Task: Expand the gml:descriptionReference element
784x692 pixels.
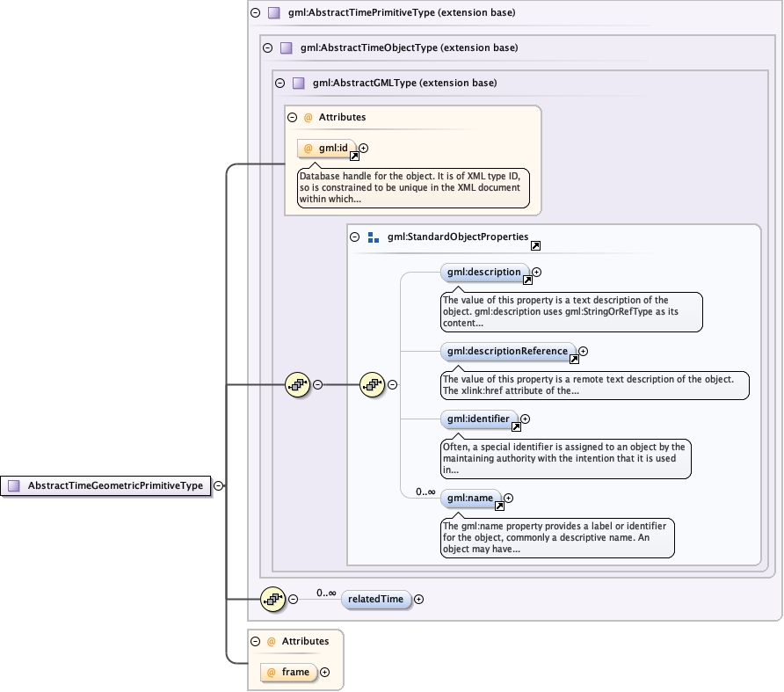Action: 583,351
